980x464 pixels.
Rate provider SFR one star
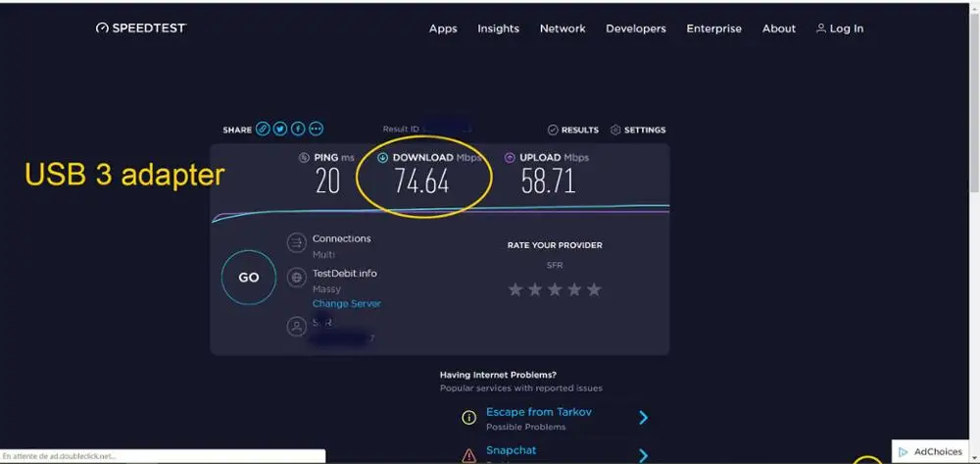tap(515, 289)
